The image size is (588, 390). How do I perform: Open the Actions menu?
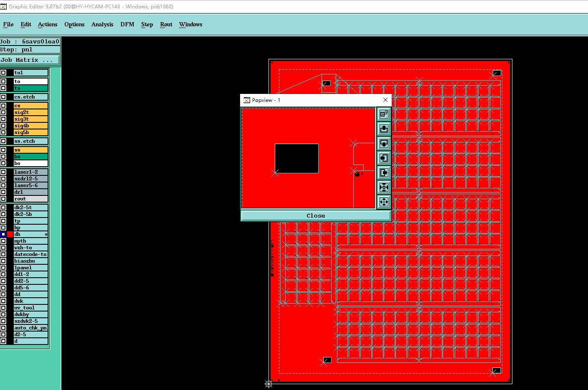click(x=48, y=24)
